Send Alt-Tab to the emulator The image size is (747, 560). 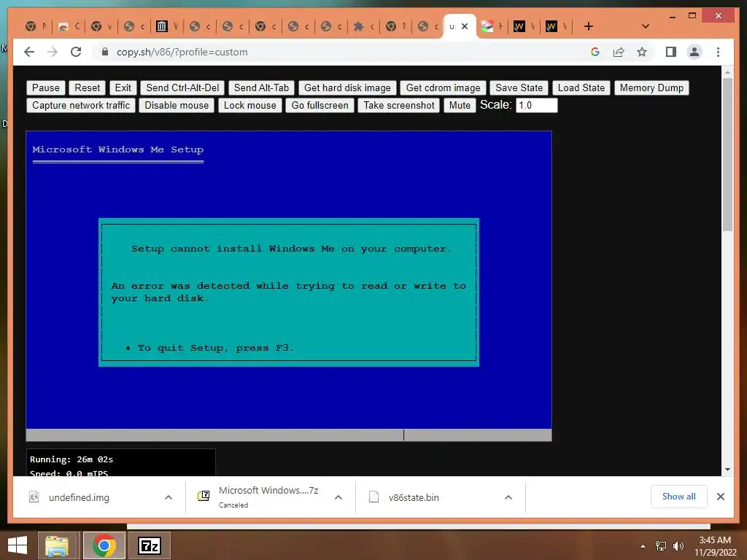tap(262, 87)
